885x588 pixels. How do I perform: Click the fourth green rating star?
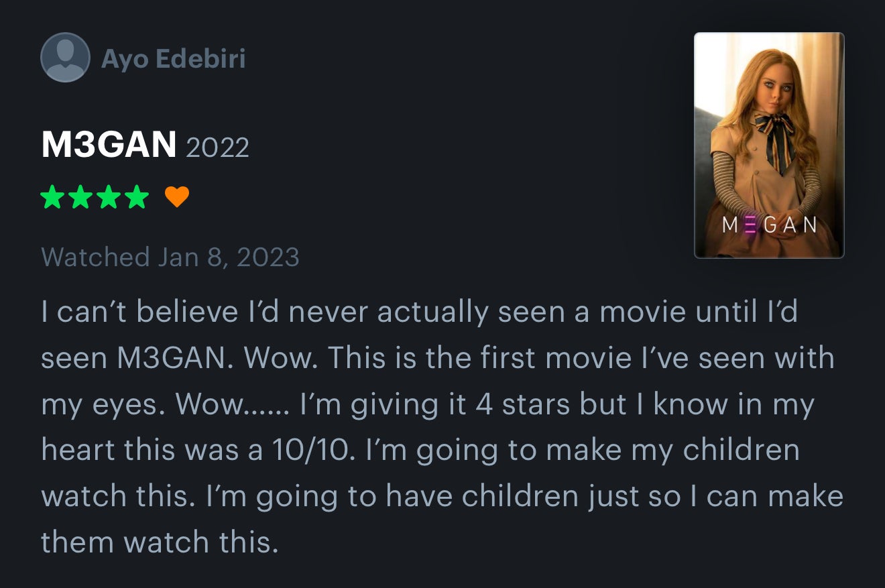[137, 197]
